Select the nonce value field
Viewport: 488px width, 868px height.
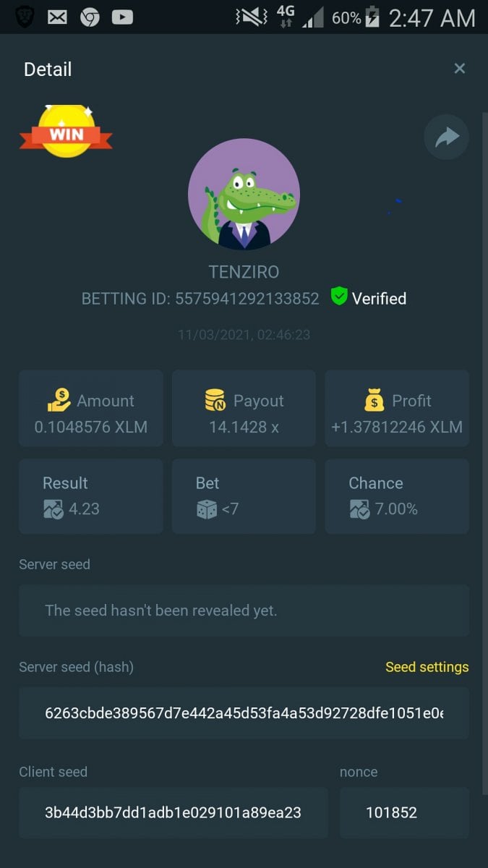pos(404,812)
